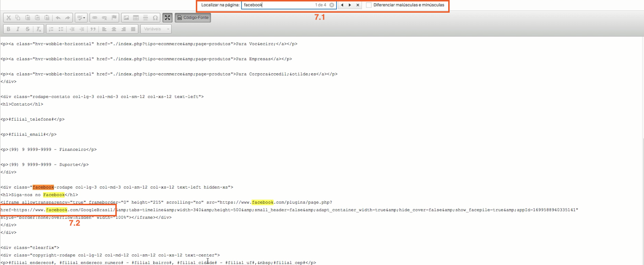Click the Paste from Word icon
Screen dimensions: 644x265
pyautogui.click(x=47, y=18)
